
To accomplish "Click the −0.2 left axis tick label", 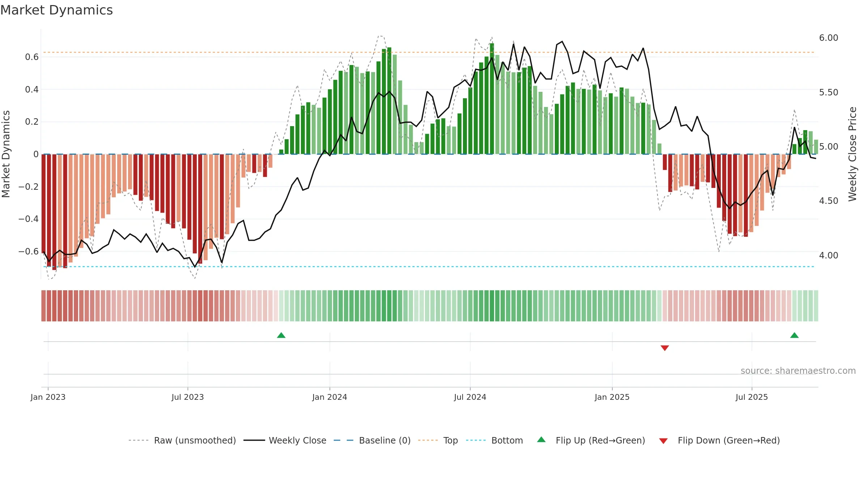I will 29,187.
